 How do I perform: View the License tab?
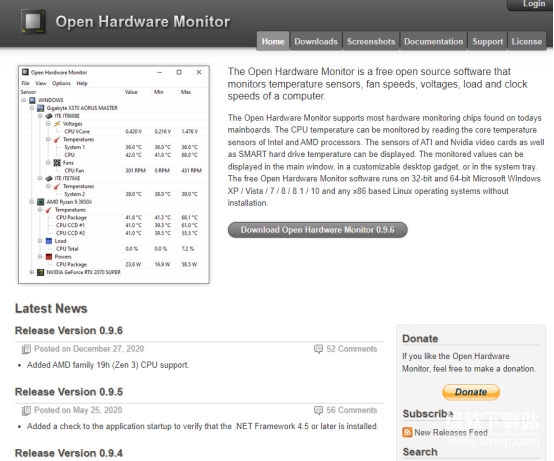click(x=526, y=41)
